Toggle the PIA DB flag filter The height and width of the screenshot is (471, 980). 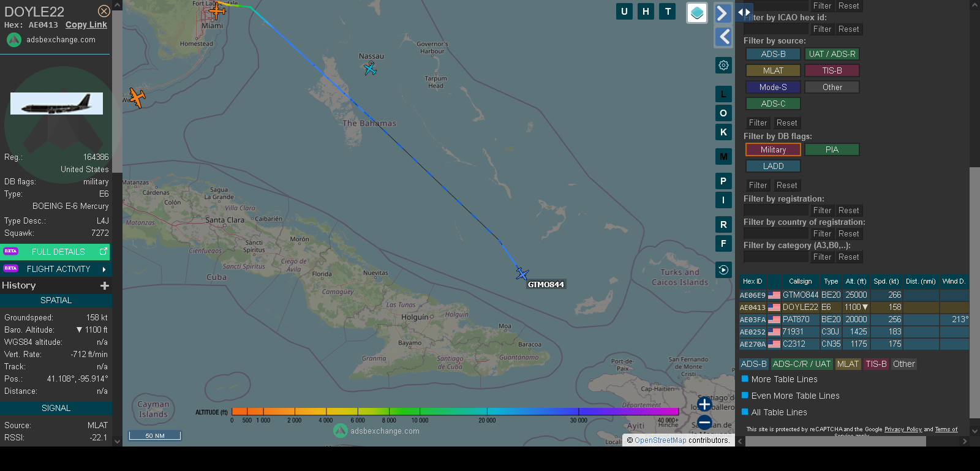[832, 149]
